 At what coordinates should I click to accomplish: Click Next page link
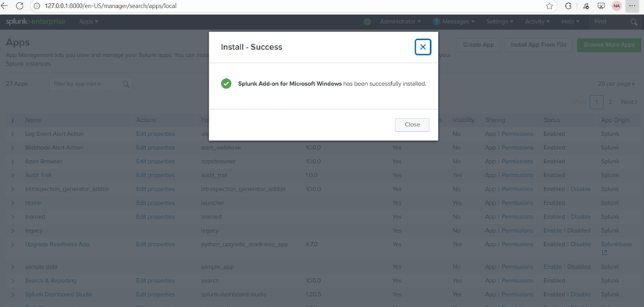[629, 102]
